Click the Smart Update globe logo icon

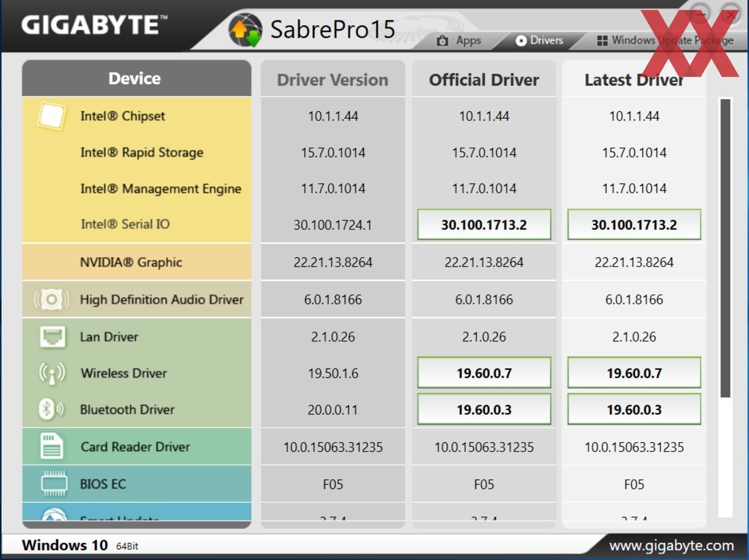(53, 515)
